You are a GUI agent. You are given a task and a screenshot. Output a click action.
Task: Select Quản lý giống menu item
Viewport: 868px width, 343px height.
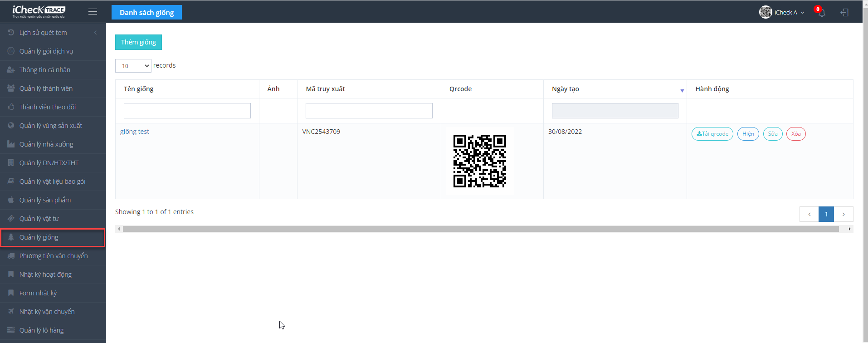[x=53, y=237]
